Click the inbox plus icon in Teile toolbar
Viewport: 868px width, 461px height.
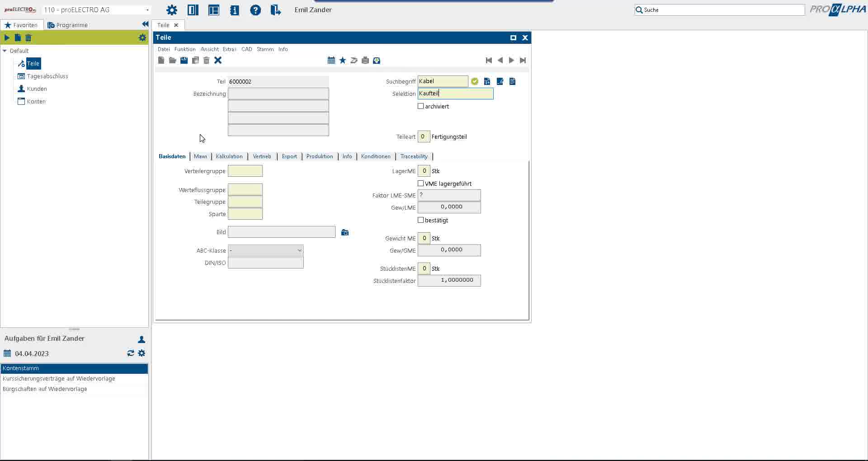point(377,60)
